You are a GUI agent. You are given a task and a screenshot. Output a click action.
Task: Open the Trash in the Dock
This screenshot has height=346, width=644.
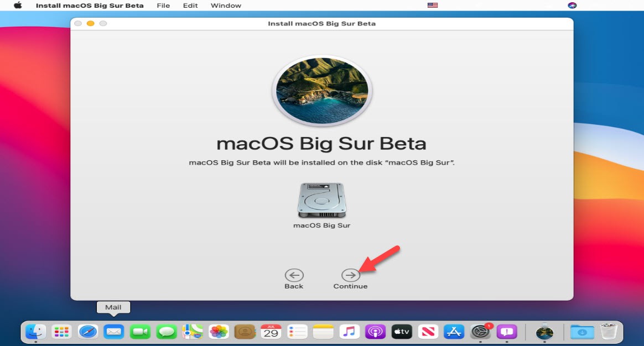click(x=609, y=332)
